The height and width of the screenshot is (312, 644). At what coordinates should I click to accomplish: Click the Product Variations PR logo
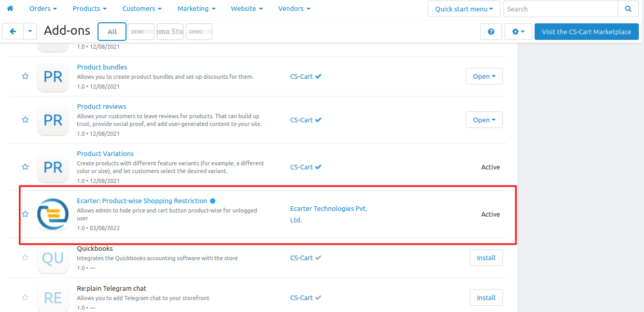pos(53,167)
